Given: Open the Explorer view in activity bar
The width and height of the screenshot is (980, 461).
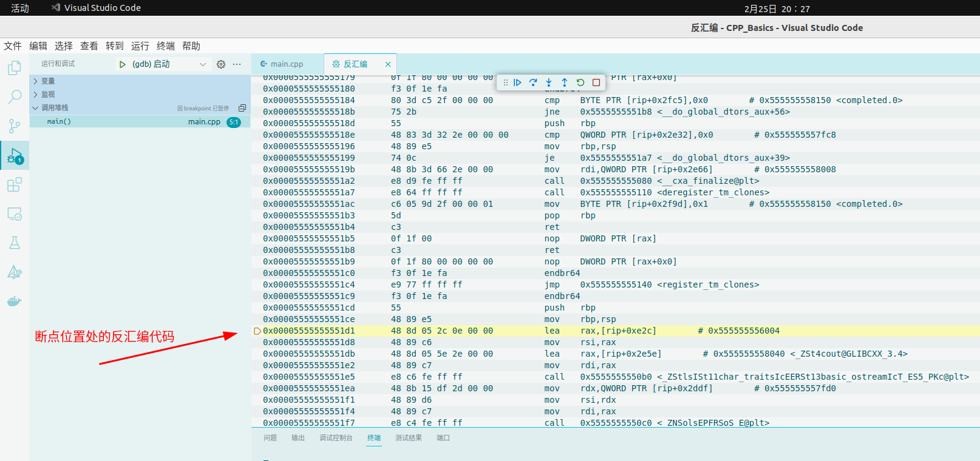Looking at the screenshot, I should 15,68.
